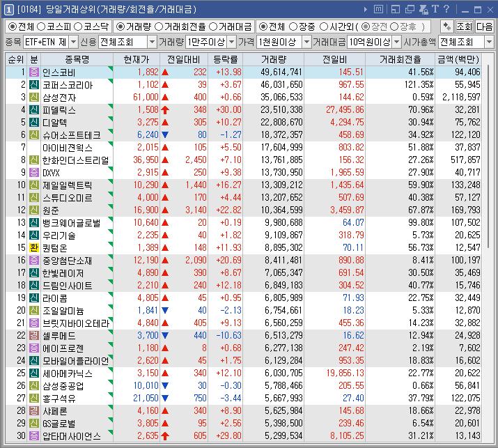Open the 종목 ETF+ETN 제 dropdown
This screenshot has height=448, width=498.
pyautogui.click(x=73, y=42)
